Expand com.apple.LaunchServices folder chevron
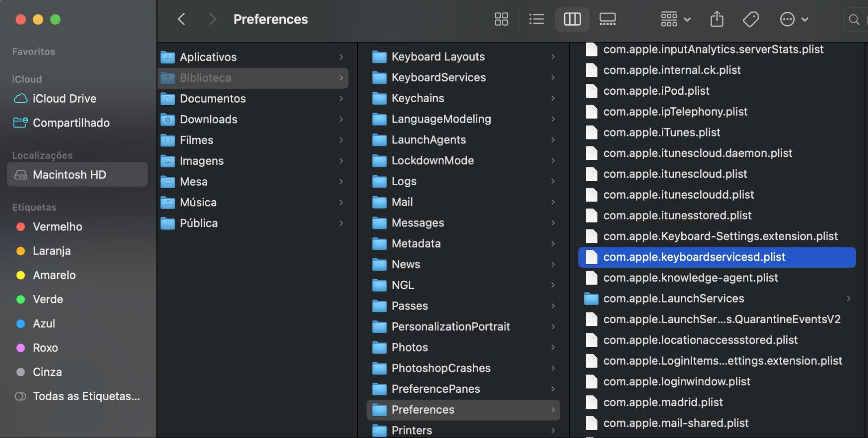Image resolution: width=868 pixels, height=438 pixels. pos(848,299)
